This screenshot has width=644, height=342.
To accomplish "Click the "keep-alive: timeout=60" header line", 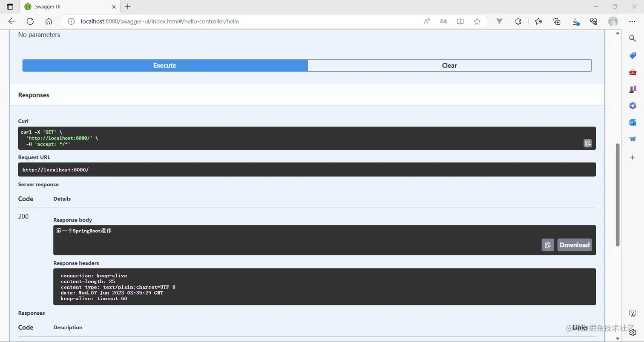I will pos(94,299).
